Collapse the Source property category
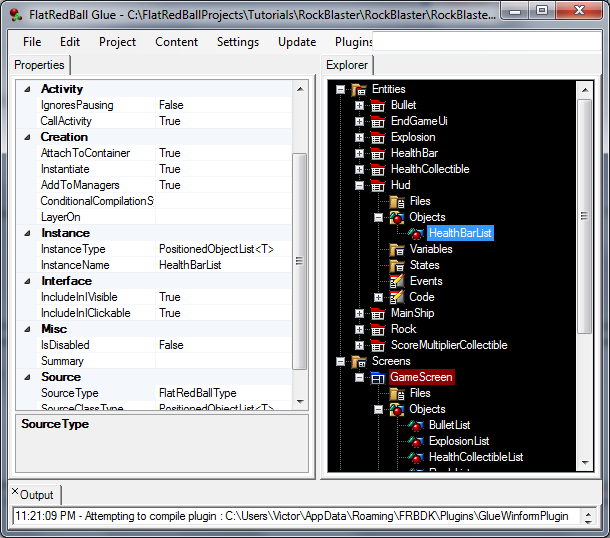610x538 pixels. (27, 377)
